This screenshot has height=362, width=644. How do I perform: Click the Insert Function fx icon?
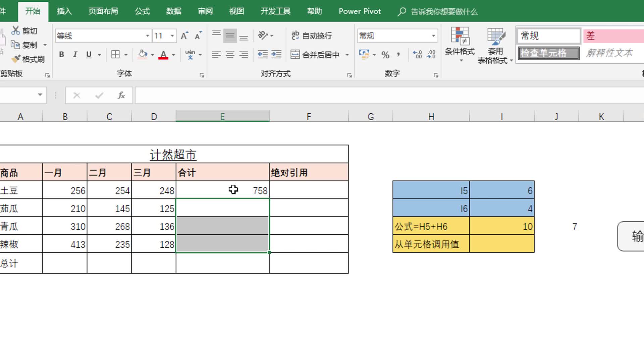click(121, 96)
